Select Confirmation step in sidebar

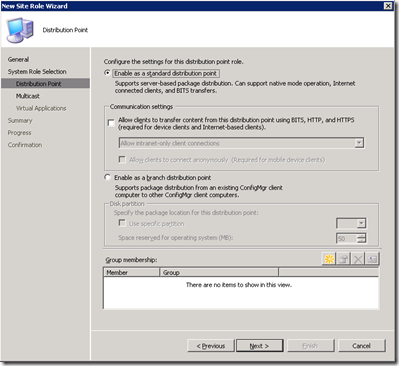tap(25, 145)
